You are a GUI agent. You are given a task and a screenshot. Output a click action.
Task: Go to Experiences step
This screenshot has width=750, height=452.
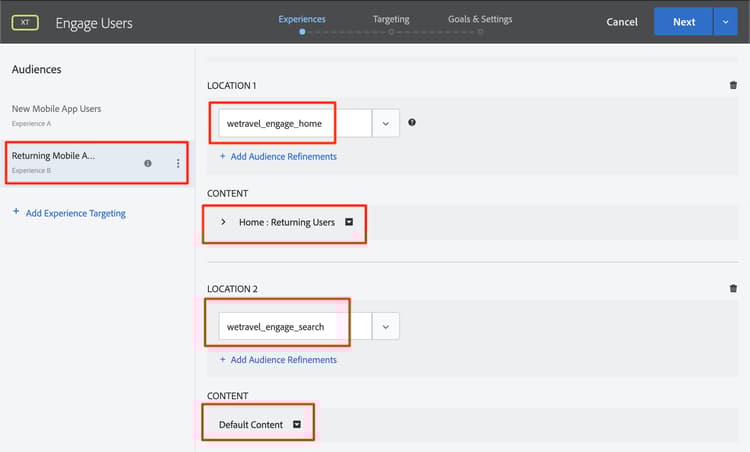tap(302, 19)
